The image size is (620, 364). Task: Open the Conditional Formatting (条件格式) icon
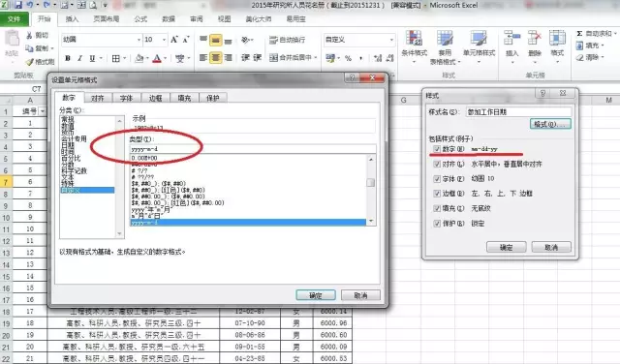coord(414,39)
